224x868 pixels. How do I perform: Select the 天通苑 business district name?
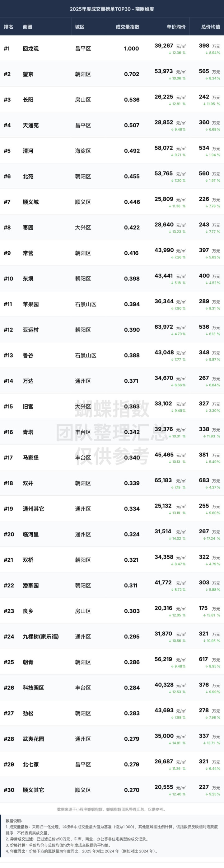[31, 125]
